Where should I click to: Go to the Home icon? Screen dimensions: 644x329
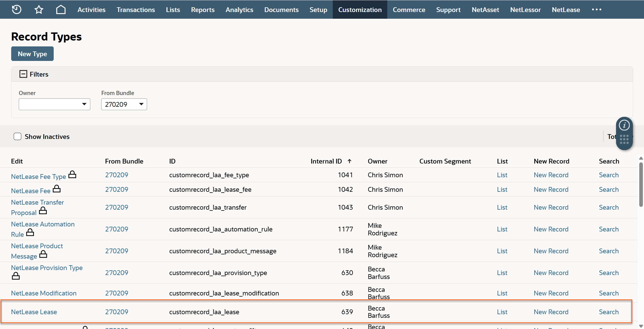[x=61, y=10]
